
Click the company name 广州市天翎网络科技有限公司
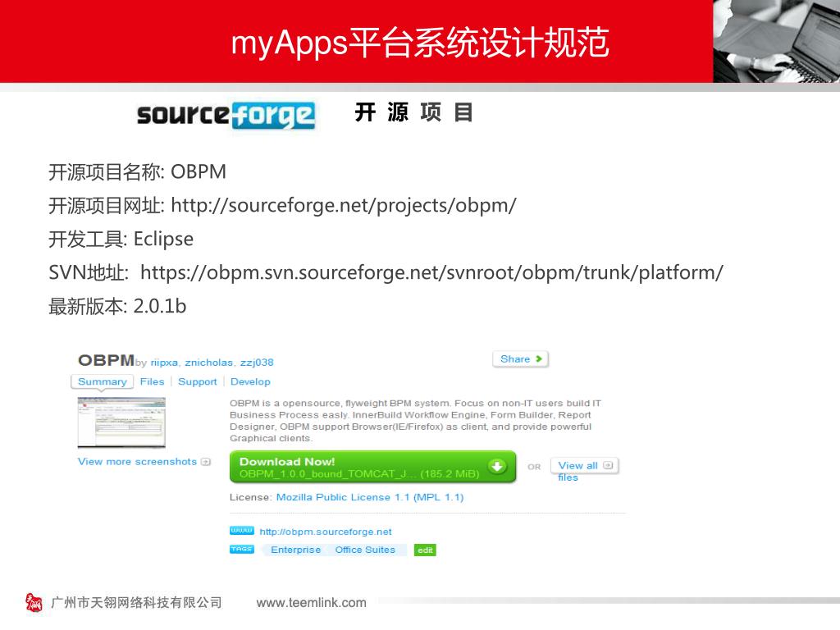136,603
